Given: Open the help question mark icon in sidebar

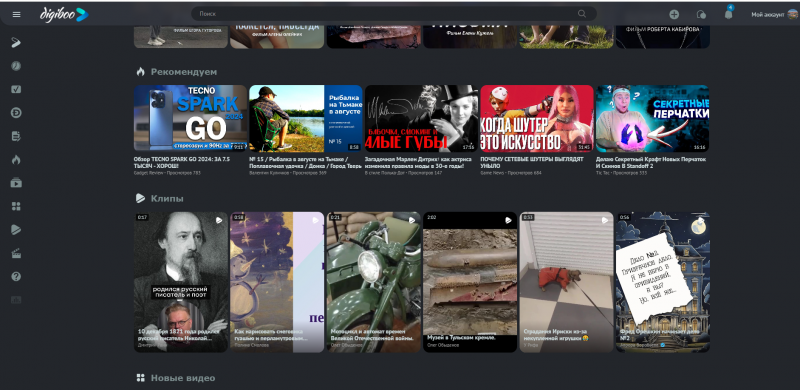Looking at the screenshot, I should coord(16,276).
